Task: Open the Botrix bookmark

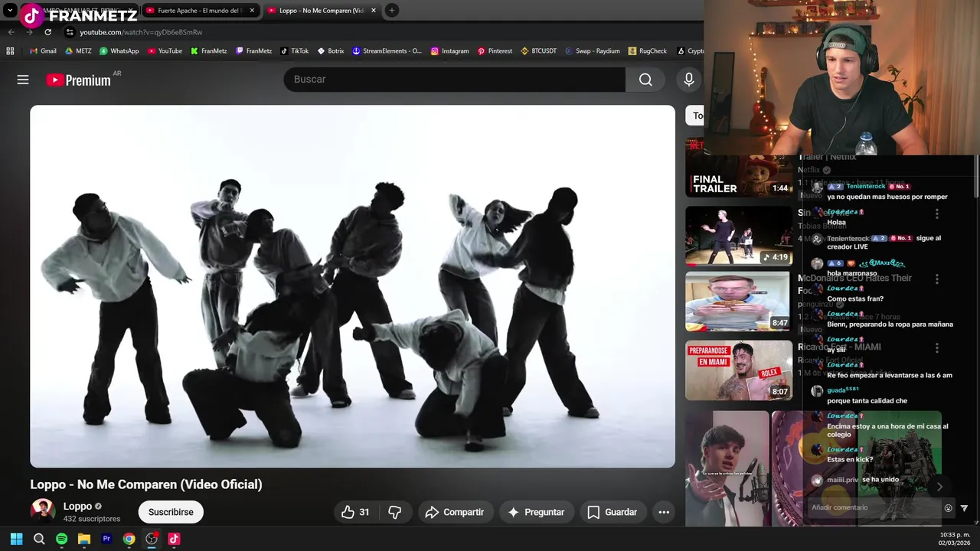Action: (331, 51)
